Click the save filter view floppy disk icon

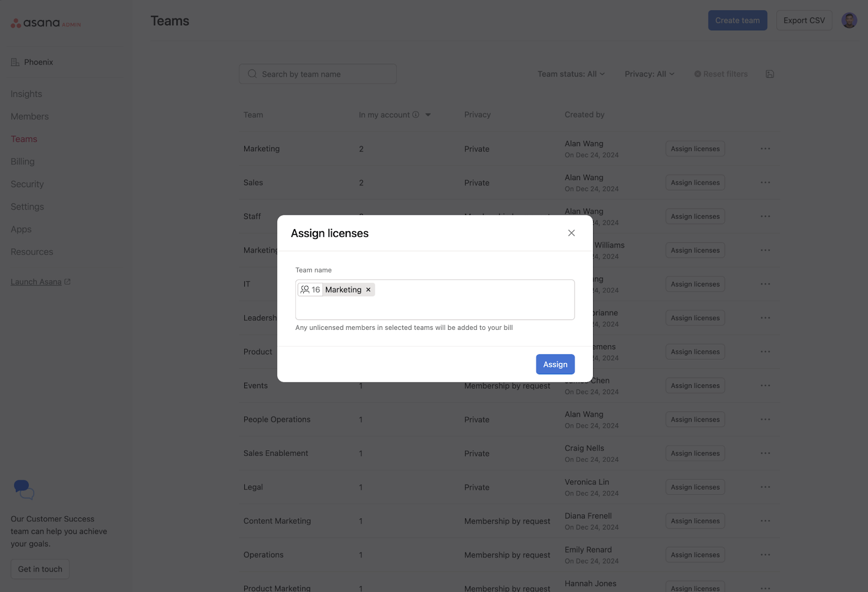[770, 73]
